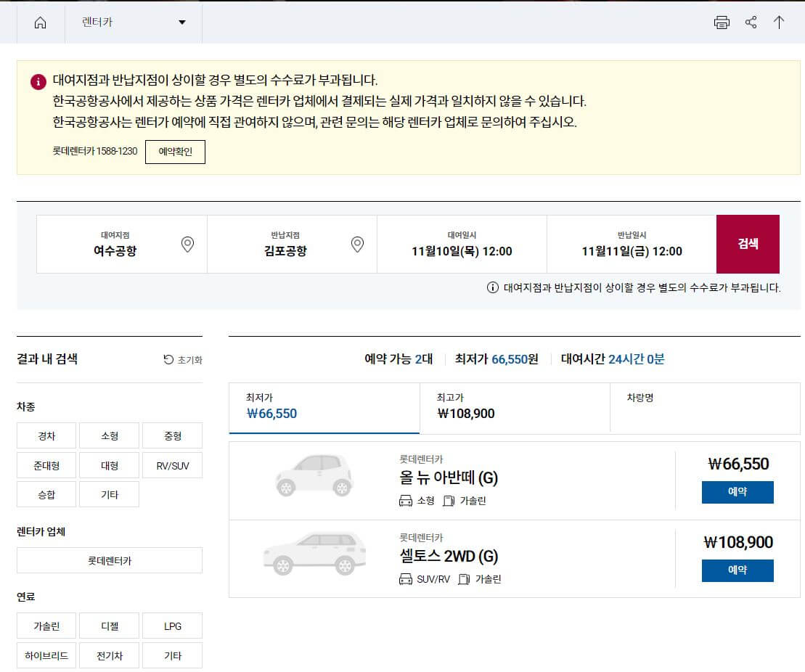
Task: Open the print icon at top right
Action: coord(722,22)
